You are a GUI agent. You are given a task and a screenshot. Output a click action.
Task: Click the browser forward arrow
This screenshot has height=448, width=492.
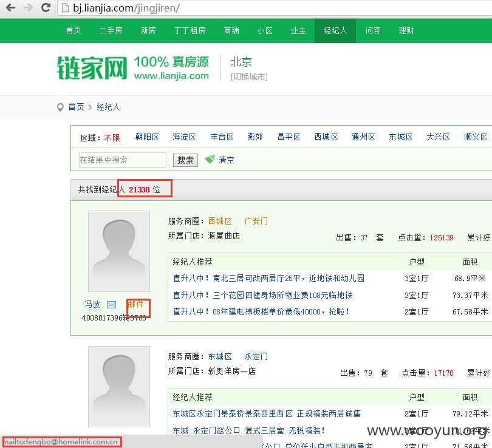(28, 7)
